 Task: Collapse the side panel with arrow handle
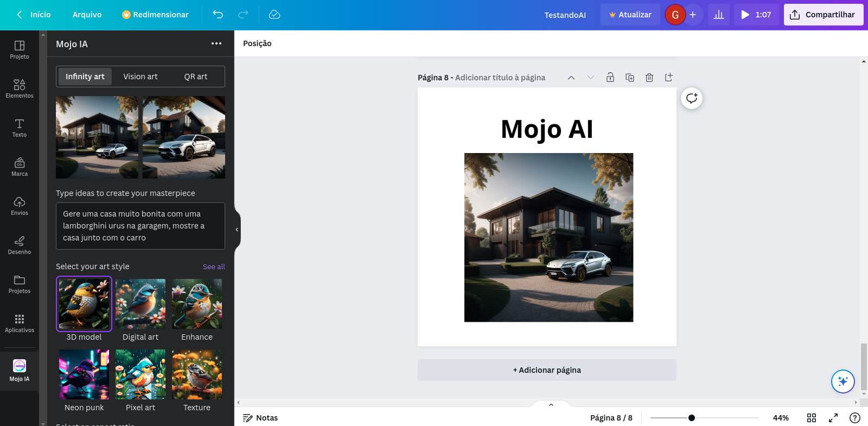coord(237,230)
